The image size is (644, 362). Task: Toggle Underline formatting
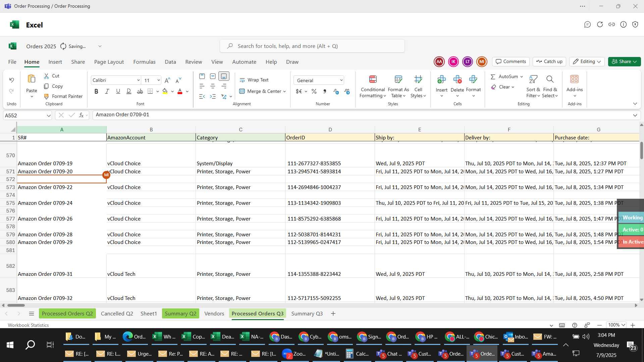(118, 92)
